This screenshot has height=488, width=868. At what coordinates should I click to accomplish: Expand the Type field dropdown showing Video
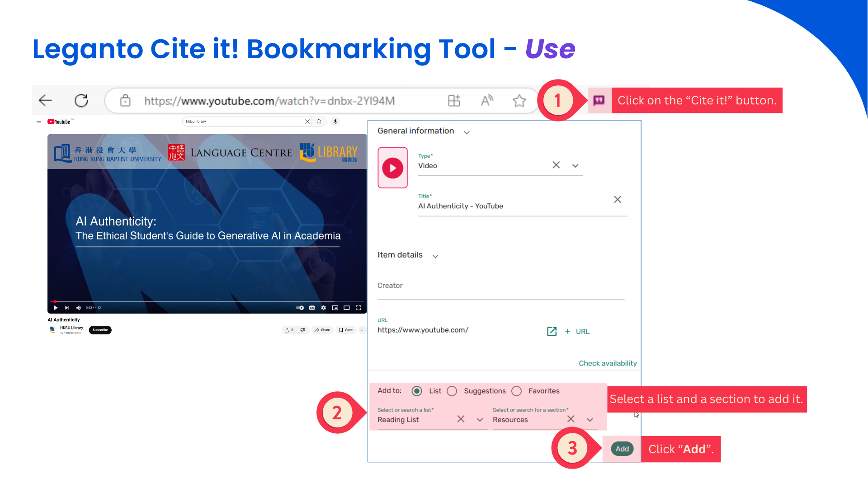[x=575, y=165]
